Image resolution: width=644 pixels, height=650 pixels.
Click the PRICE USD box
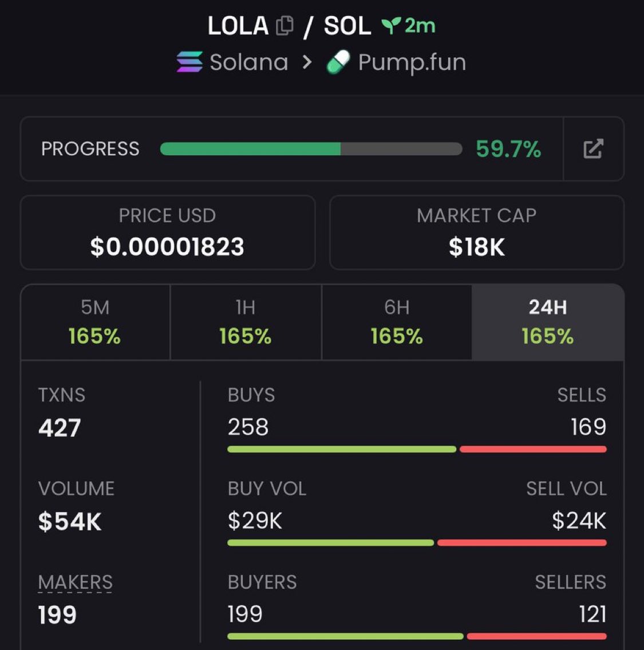pos(167,233)
